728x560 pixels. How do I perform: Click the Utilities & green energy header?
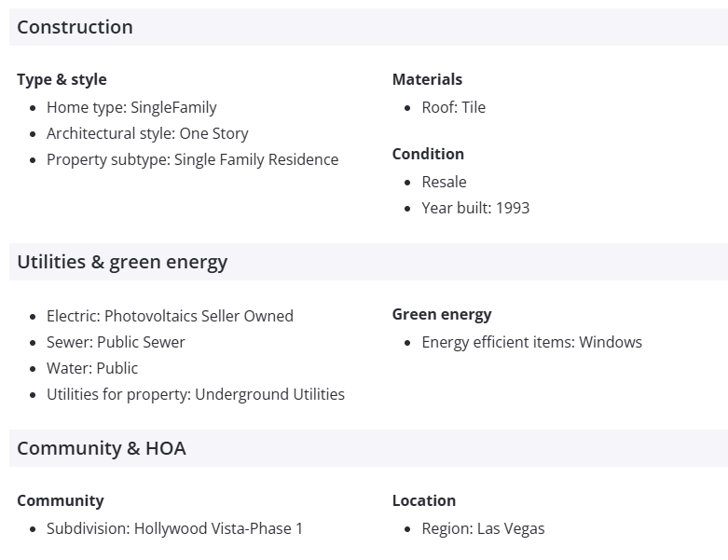coord(122,262)
